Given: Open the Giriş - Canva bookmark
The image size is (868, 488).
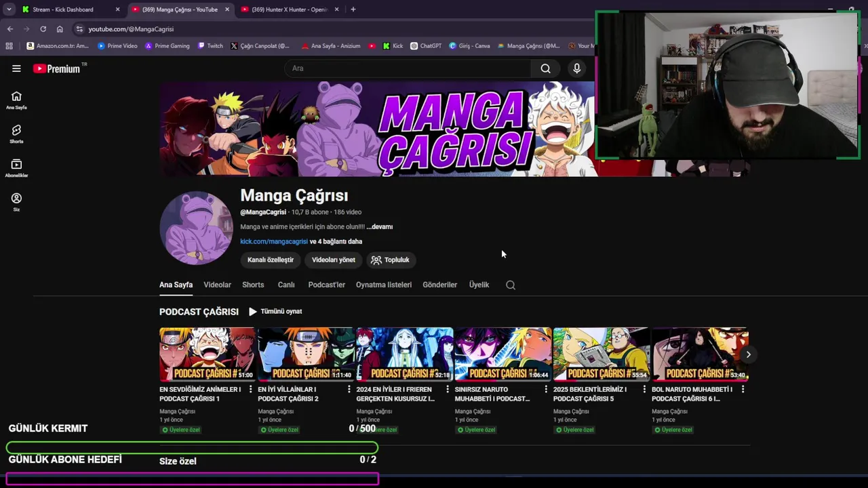Looking at the screenshot, I should pyautogui.click(x=469, y=46).
